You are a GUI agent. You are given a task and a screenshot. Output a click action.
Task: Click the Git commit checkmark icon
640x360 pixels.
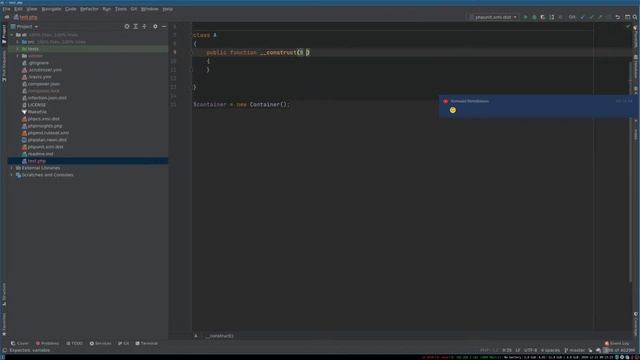tap(591, 17)
